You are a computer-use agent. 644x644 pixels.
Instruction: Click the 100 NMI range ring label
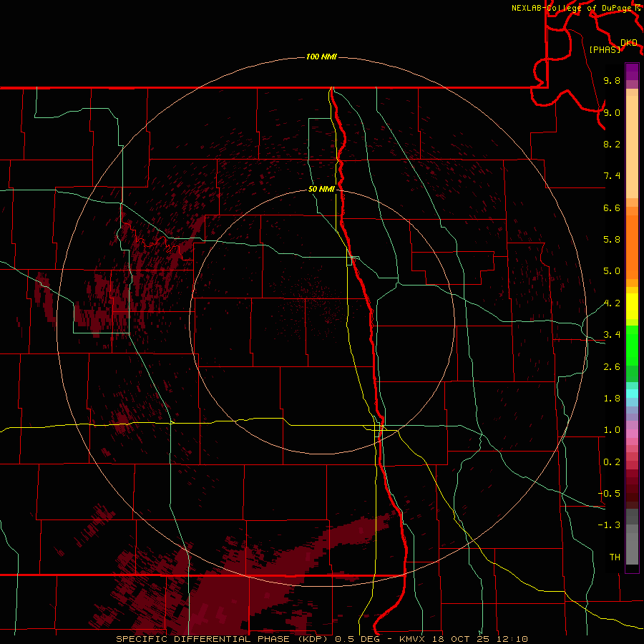point(321,57)
